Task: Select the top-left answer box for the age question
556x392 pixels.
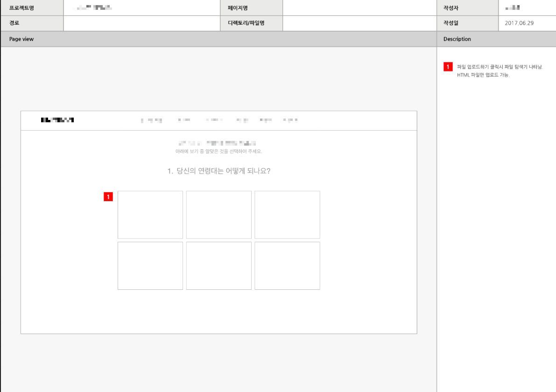Action: coord(150,215)
